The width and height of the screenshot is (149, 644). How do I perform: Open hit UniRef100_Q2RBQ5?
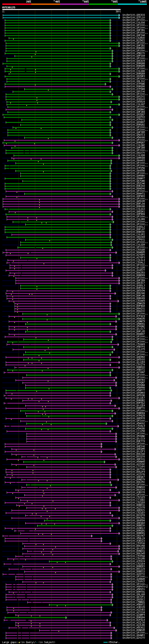click(134, 579)
